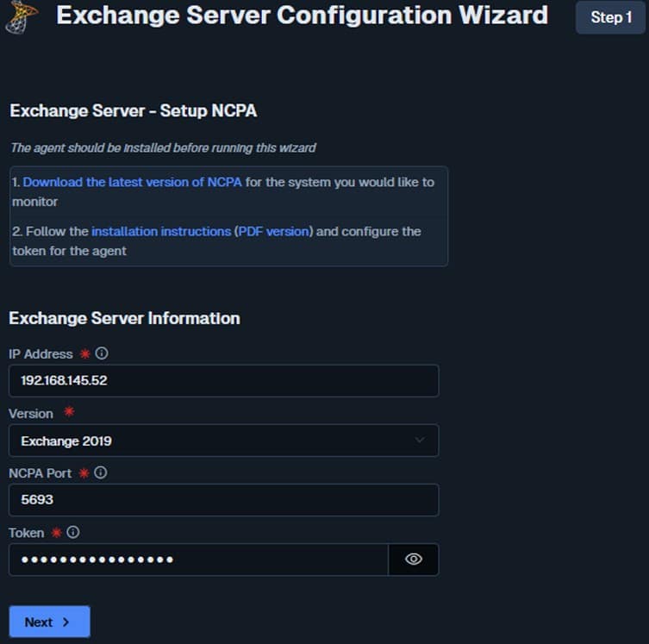
Task: Click the Step 1 indicator badge
Action: click(x=610, y=17)
